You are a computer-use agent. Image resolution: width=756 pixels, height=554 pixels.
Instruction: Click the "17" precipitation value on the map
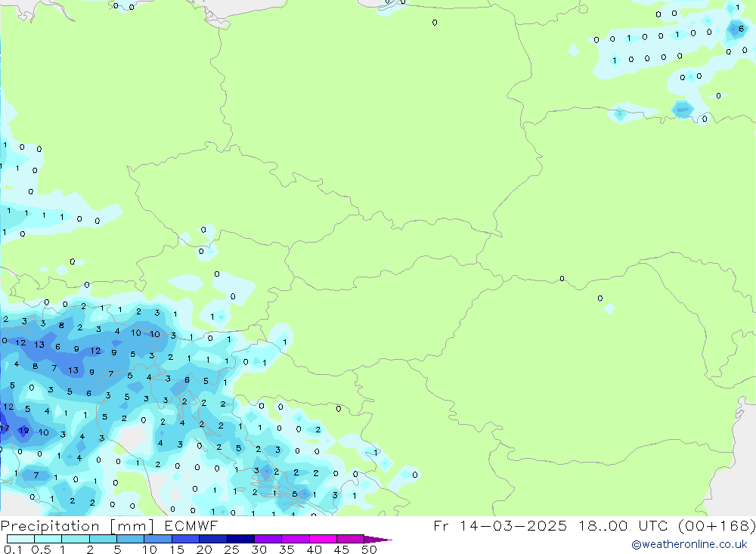(5, 428)
